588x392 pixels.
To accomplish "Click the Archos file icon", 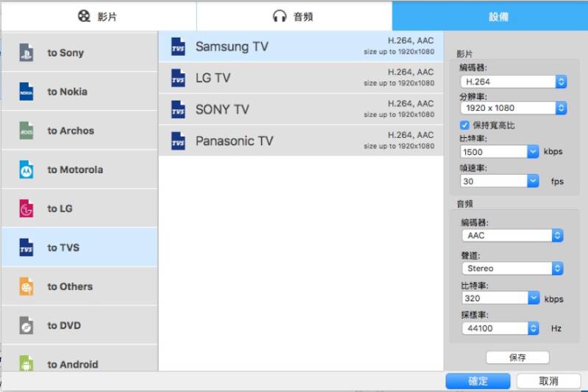I will [26, 130].
